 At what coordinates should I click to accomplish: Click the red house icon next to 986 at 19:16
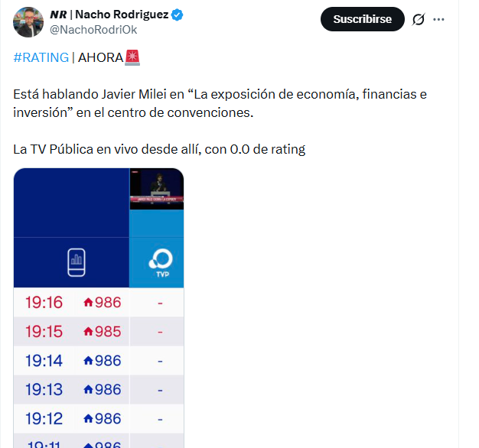coord(88,303)
